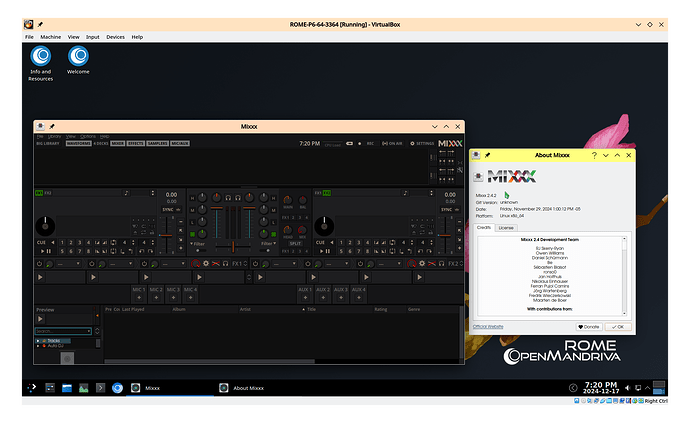690x430 pixels.
Task: Toggle the SAMPLERS section
Action: click(157, 143)
